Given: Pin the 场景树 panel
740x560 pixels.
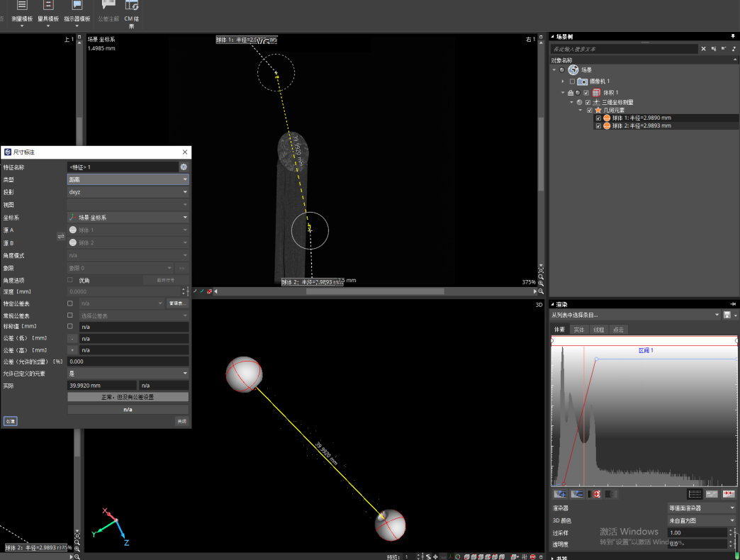Looking at the screenshot, I should 733,36.
